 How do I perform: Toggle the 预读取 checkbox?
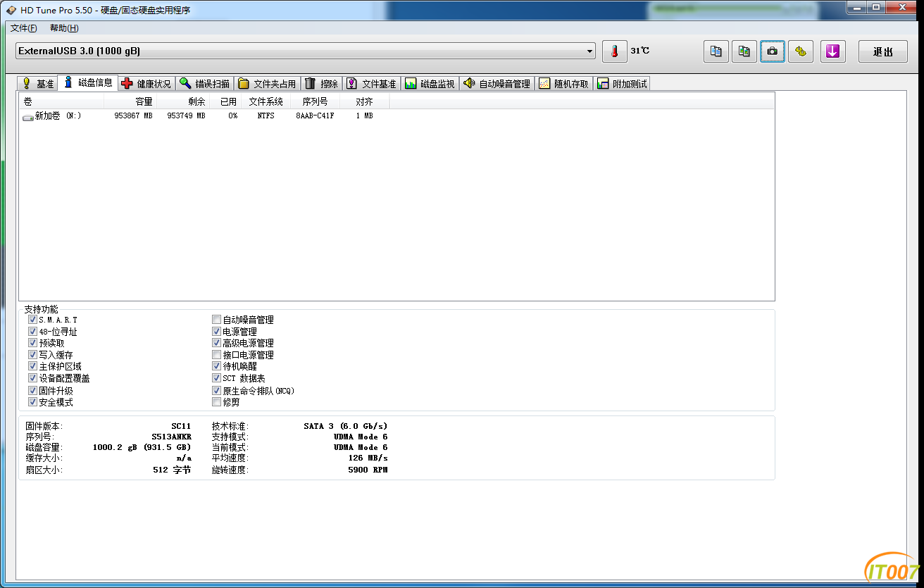point(32,343)
